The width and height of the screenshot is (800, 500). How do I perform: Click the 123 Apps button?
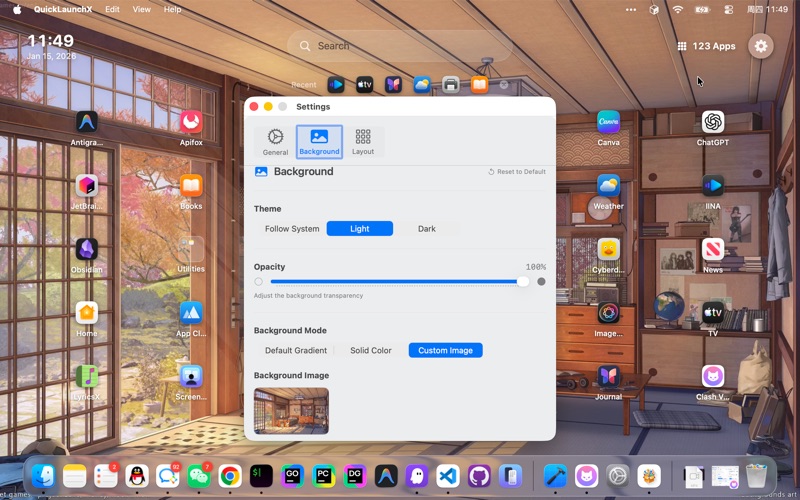pos(706,46)
